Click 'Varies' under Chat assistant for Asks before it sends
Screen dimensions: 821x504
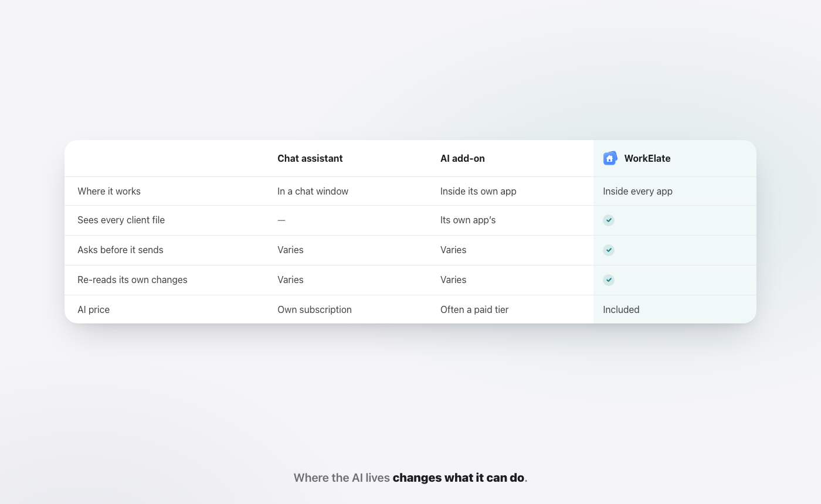290,250
